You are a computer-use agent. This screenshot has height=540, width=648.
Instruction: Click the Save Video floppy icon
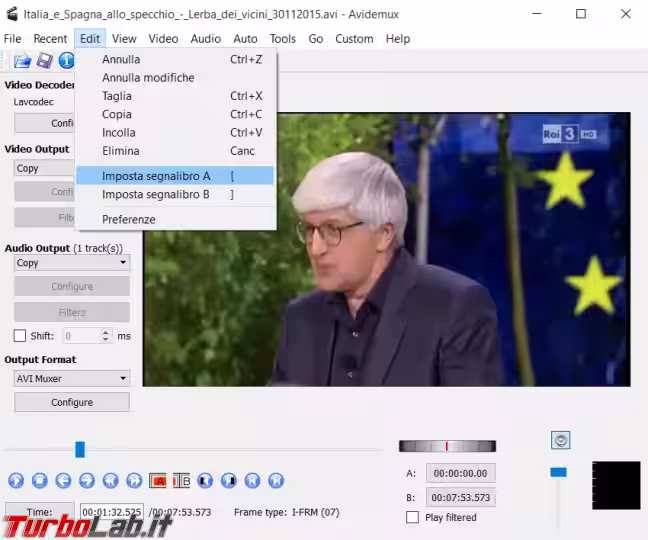[x=45, y=61]
